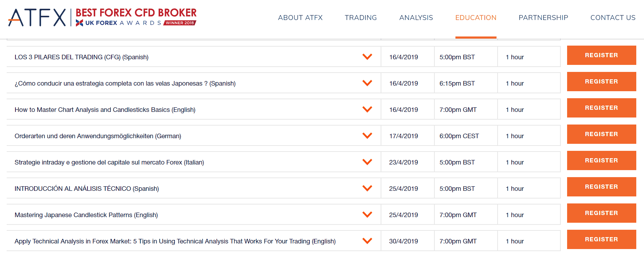
Task: Click date 17/4/2019 in Orderarten row
Action: pyautogui.click(x=403, y=136)
